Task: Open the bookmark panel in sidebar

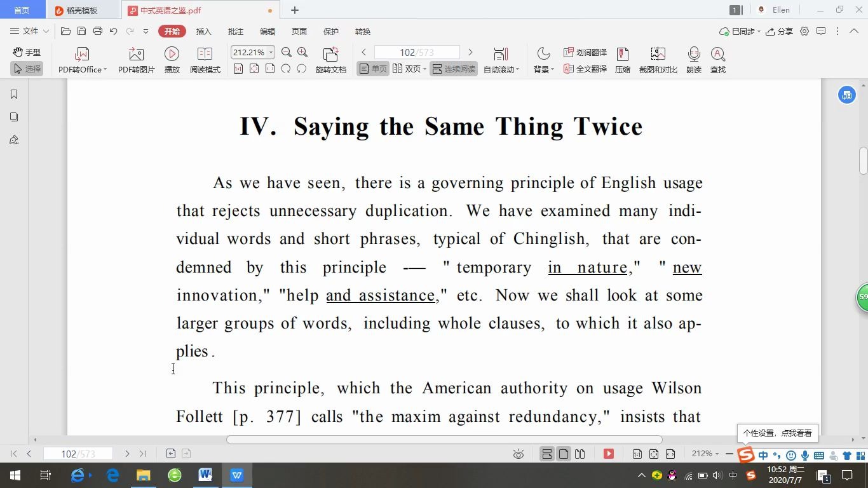Action: [14, 94]
